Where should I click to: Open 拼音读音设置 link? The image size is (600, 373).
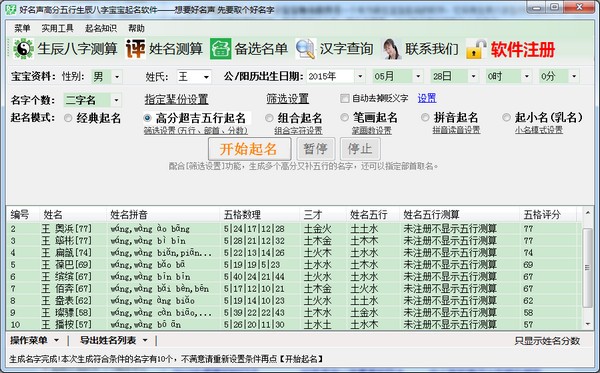pos(456,130)
